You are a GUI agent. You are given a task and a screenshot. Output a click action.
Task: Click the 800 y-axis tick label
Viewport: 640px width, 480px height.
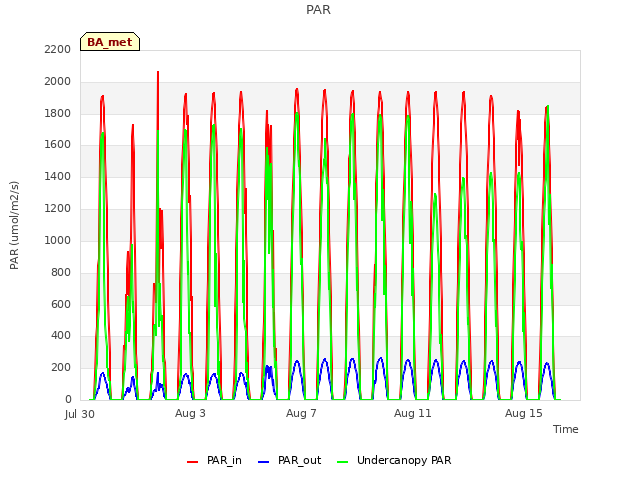coord(61,272)
